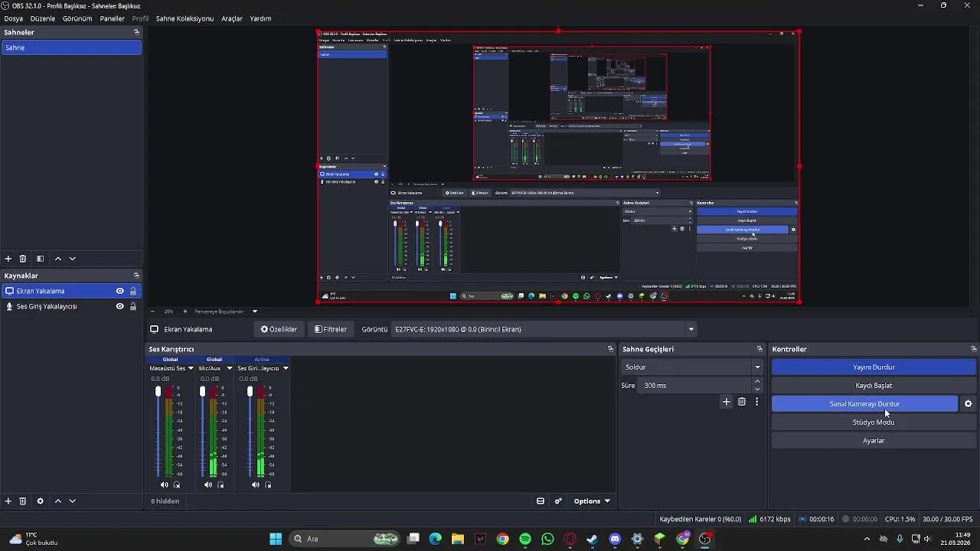Open source properties gear in the Kaynaklar toolbar

click(40, 501)
